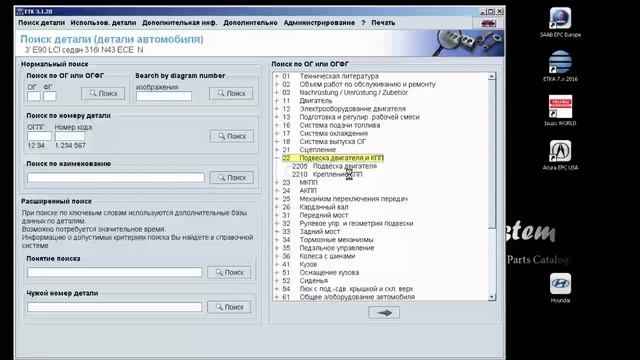The height and width of the screenshot is (360, 640).
Task: Select 26 Карданный вал group
Action: pos(315,207)
